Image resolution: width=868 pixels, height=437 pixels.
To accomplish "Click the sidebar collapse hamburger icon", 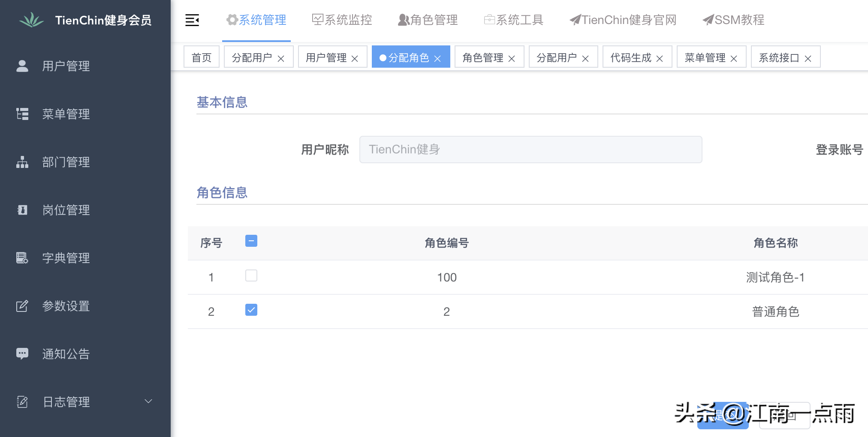I will coord(192,20).
